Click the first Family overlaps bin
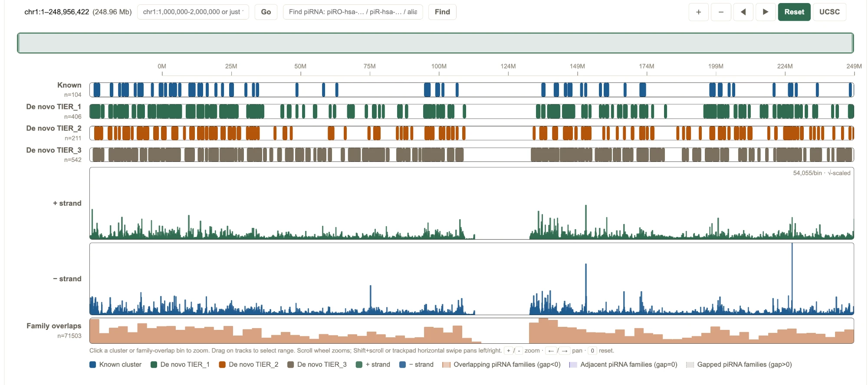The image size is (868, 385). pos(95,331)
